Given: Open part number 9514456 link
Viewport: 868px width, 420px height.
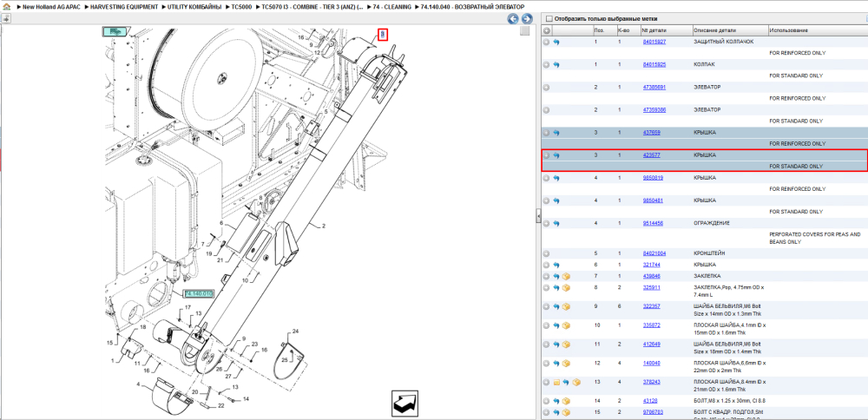Looking at the screenshot, I should click(653, 223).
